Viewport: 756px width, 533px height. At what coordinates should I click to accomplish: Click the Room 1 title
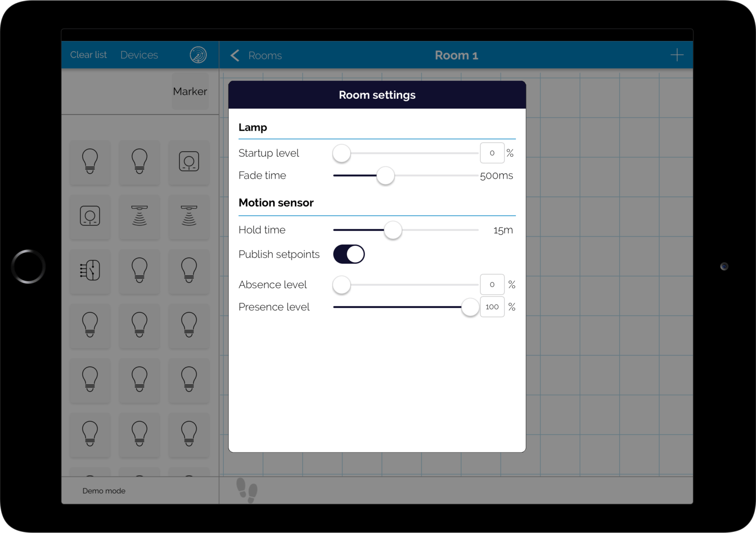(x=456, y=56)
